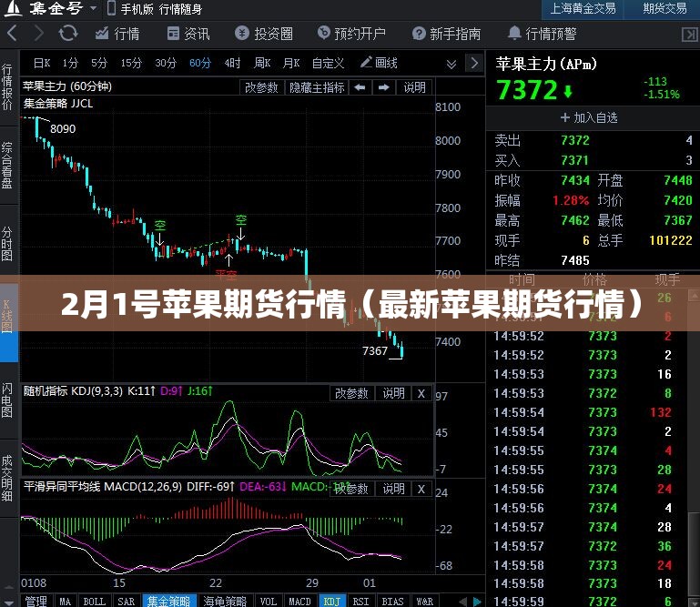This screenshot has height=607, width=700.
Task: Go back with the left arrow icon
Action: tap(12, 34)
